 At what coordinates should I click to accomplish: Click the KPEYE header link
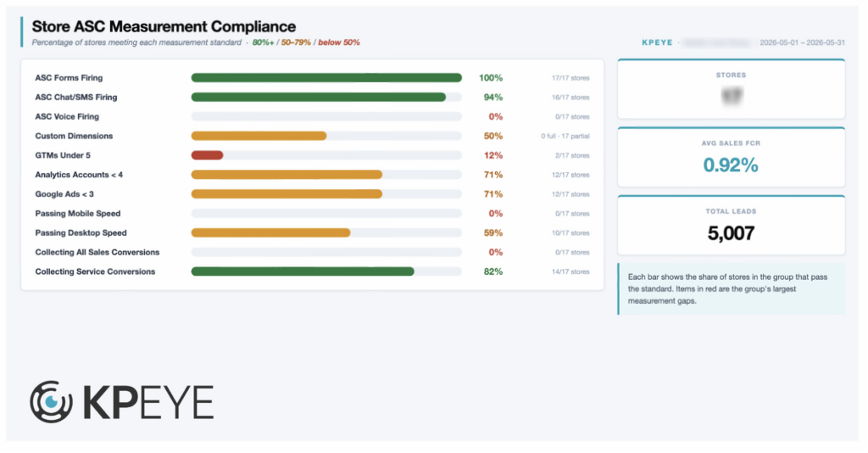[x=657, y=42]
